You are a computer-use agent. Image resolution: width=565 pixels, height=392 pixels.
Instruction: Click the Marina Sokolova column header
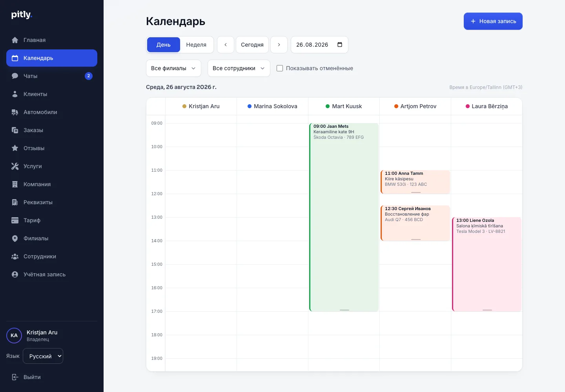[x=272, y=106]
